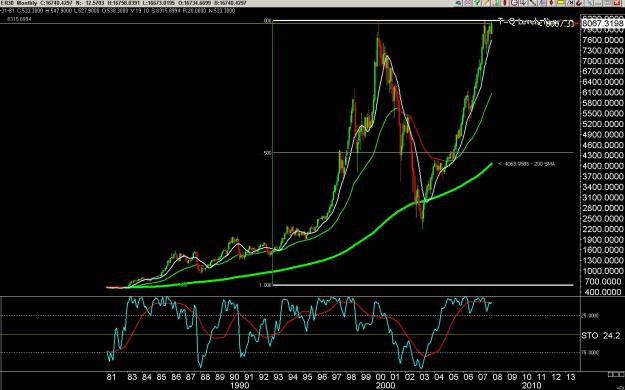The width and height of the screenshot is (625, 390).
Task: Click the 1.000 Fibonacci level label
Action: tap(266, 285)
